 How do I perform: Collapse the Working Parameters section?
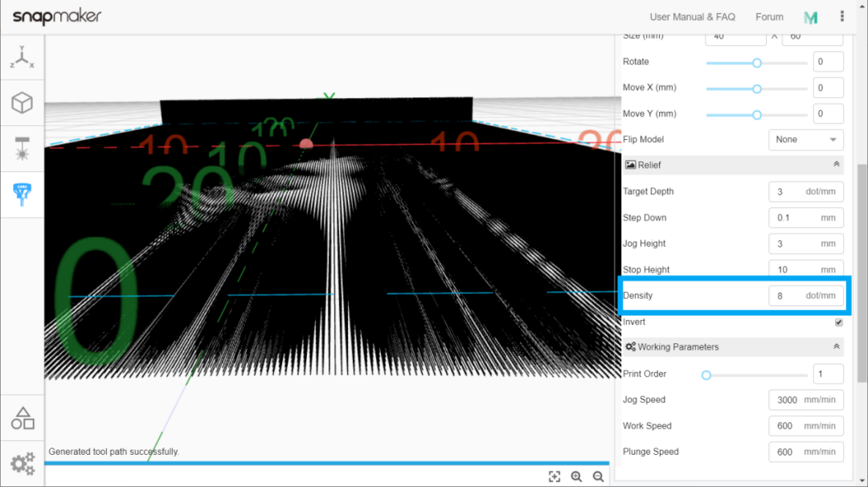coord(836,346)
